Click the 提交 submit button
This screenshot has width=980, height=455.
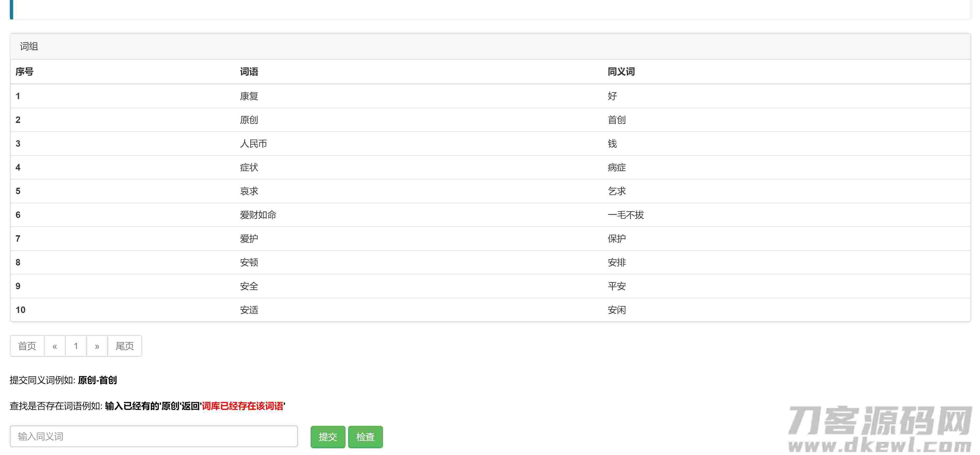tap(328, 437)
